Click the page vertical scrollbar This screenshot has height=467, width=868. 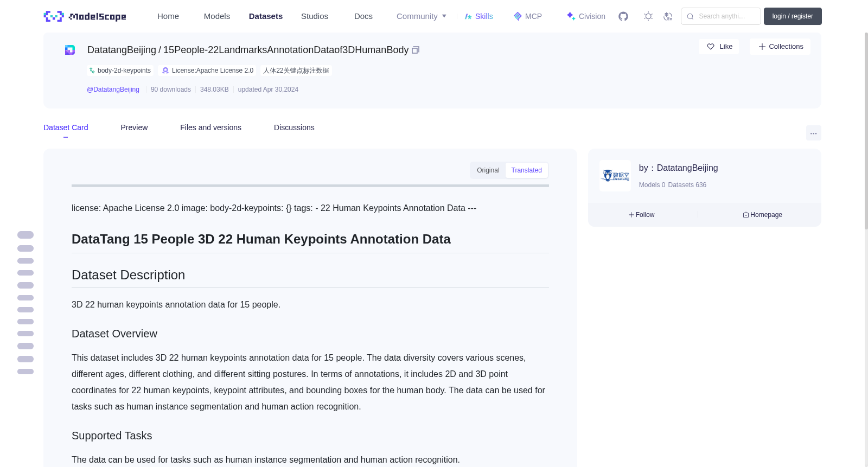tap(866, 130)
